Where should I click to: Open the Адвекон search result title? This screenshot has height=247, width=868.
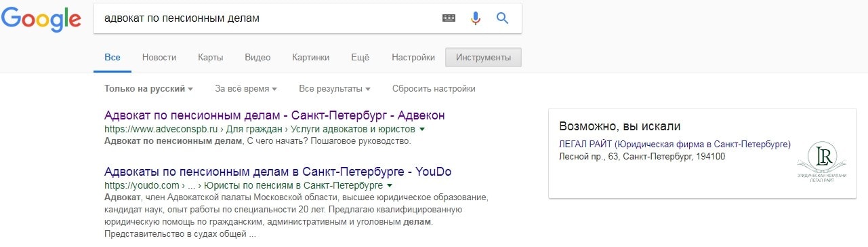274,115
